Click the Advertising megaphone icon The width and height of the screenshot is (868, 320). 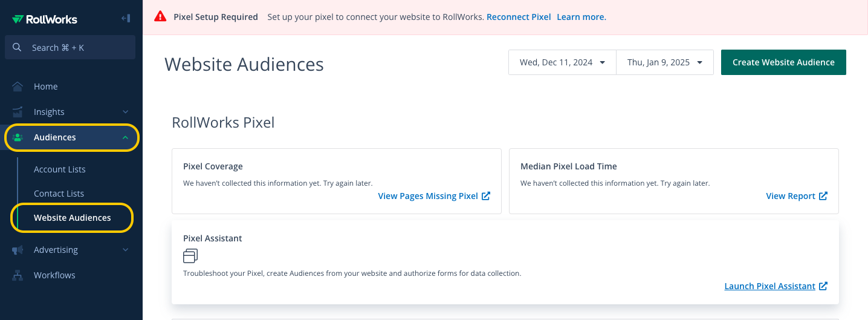[x=18, y=250]
